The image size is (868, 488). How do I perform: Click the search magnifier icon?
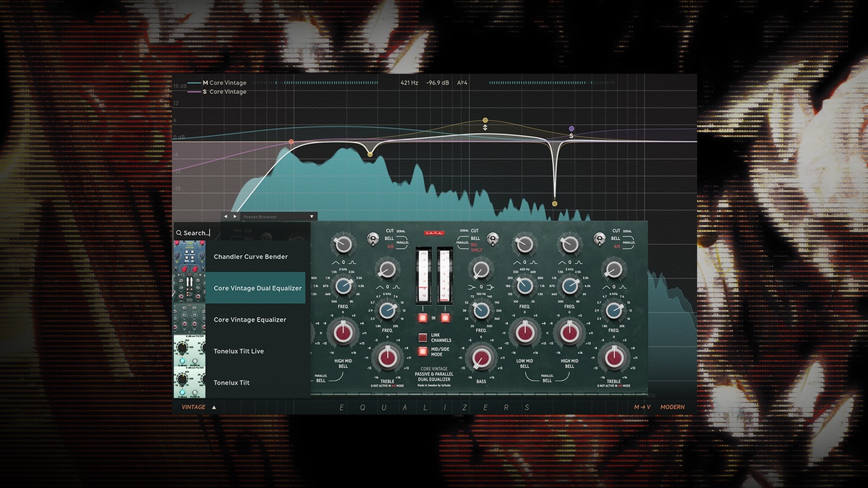[x=179, y=234]
